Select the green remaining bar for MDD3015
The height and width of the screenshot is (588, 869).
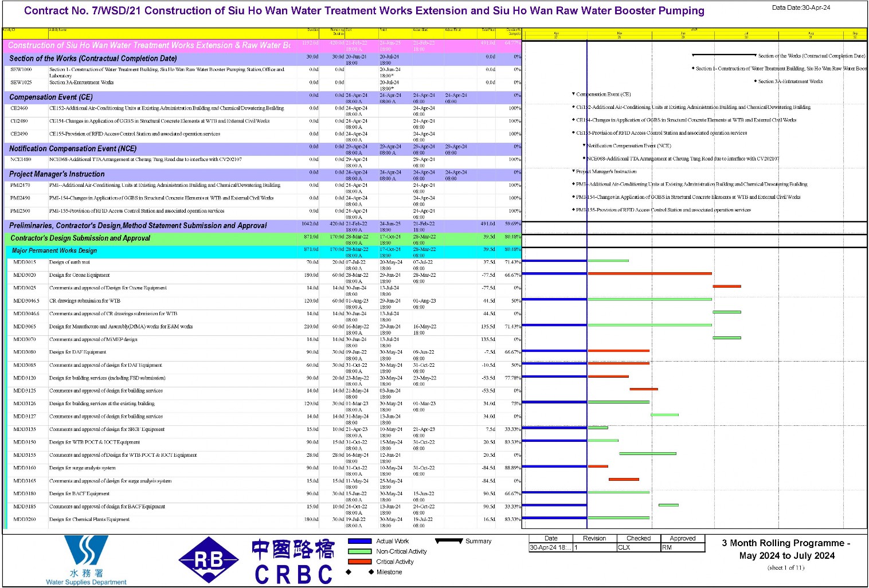608,261
